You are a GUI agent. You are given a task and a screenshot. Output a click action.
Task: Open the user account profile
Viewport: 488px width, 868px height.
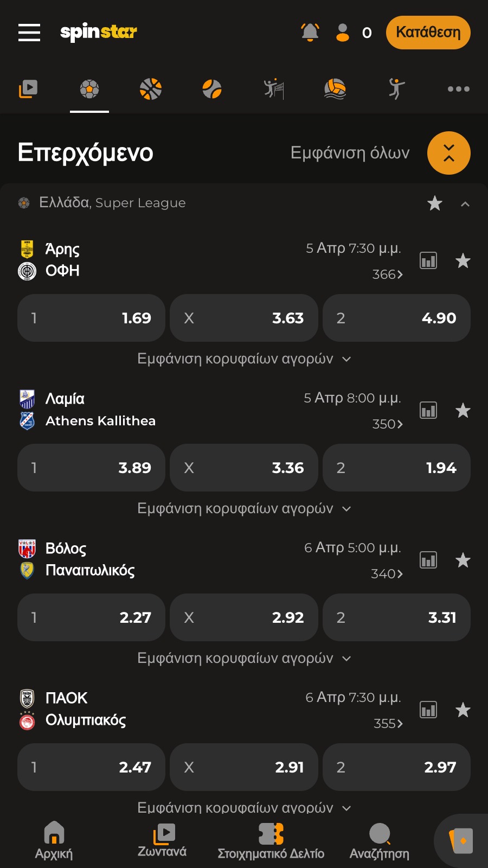point(343,33)
